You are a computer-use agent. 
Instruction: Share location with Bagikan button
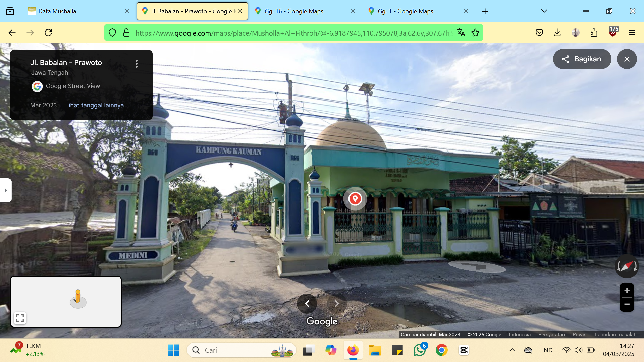pos(582,59)
